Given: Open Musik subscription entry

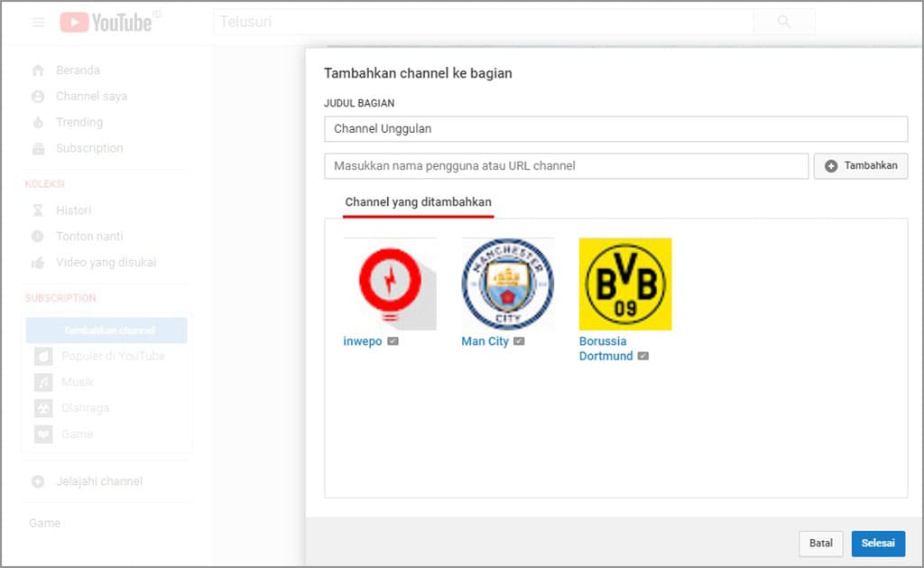Looking at the screenshot, I should pyautogui.click(x=78, y=382).
